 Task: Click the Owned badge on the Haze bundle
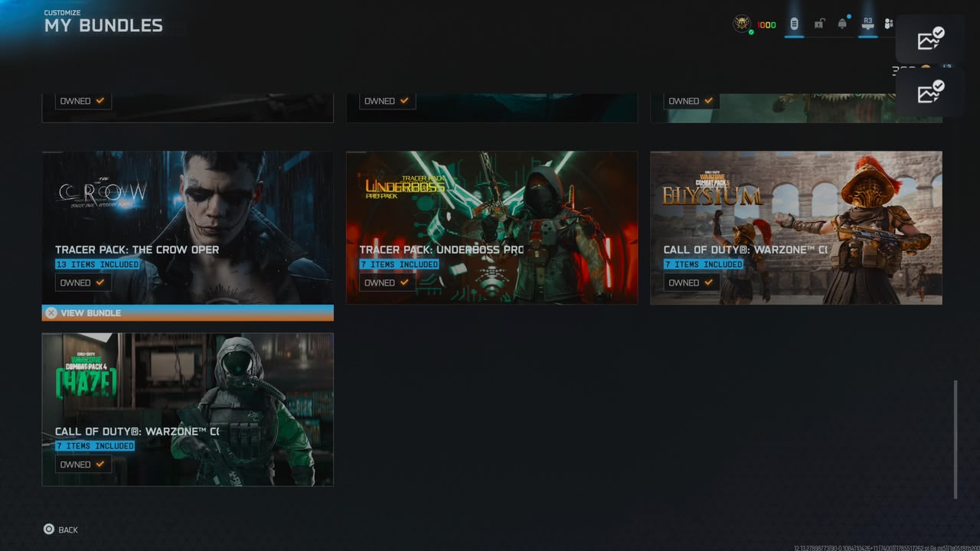[x=83, y=465]
